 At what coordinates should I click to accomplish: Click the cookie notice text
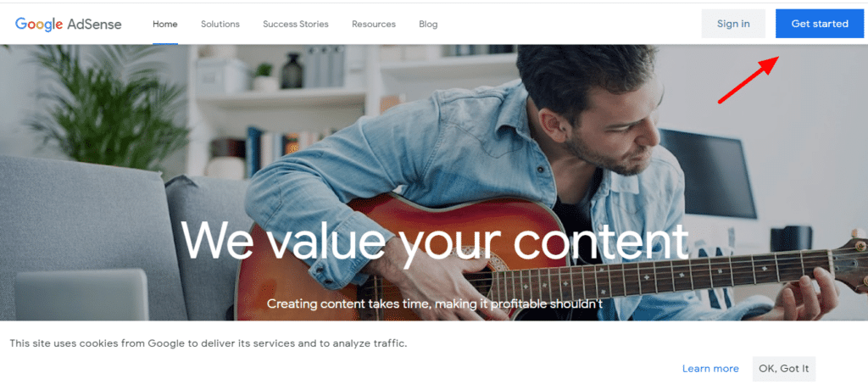(x=209, y=343)
